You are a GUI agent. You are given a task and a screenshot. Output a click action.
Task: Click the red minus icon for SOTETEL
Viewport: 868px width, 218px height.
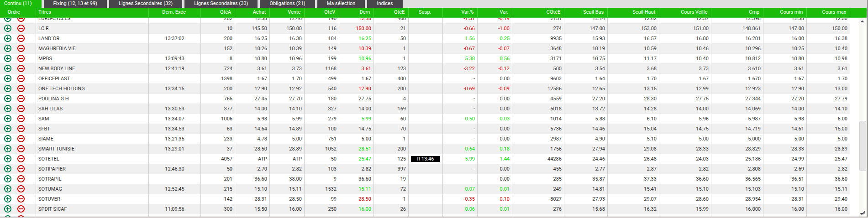tap(21, 159)
